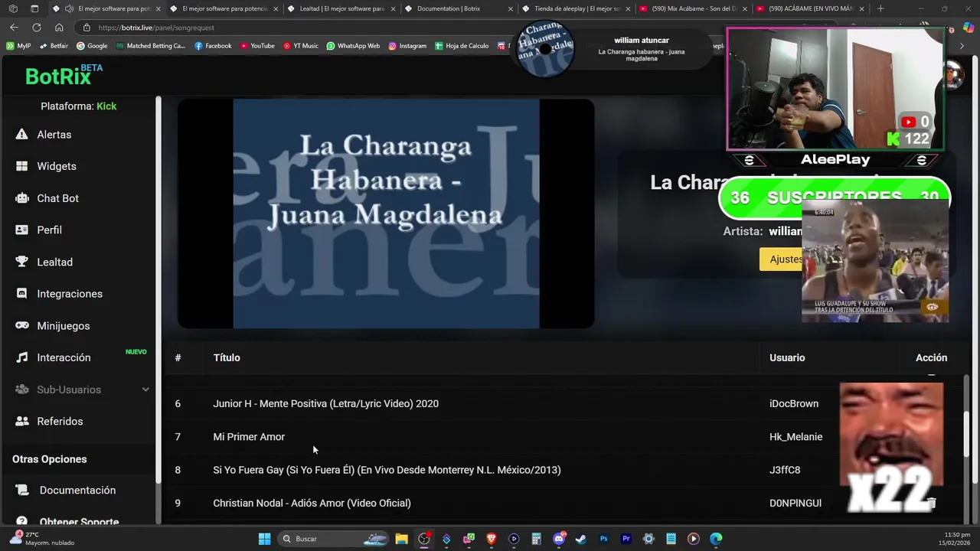
Task: Click the address bar URL
Action: [156, 28]
